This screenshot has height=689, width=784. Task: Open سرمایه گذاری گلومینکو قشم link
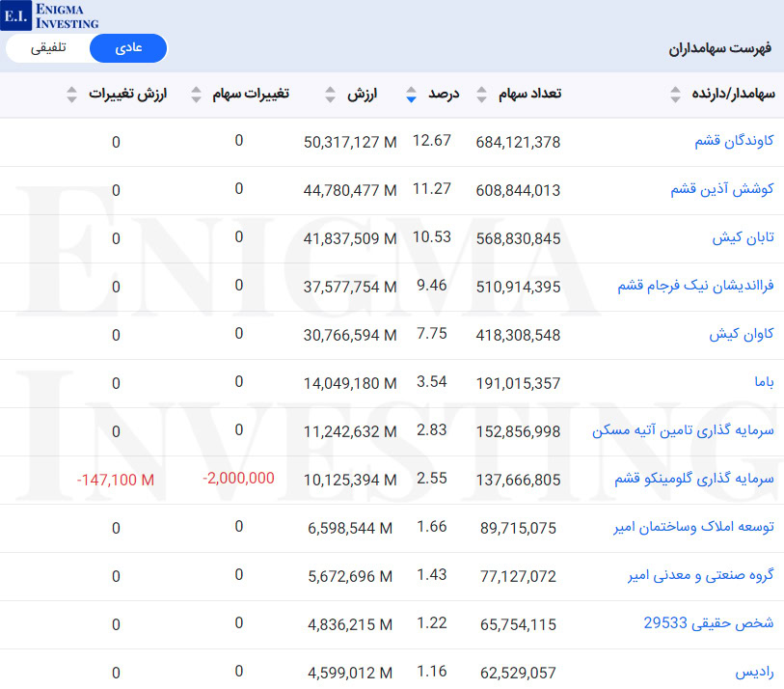pyautogui.click(x=693, y=480)
